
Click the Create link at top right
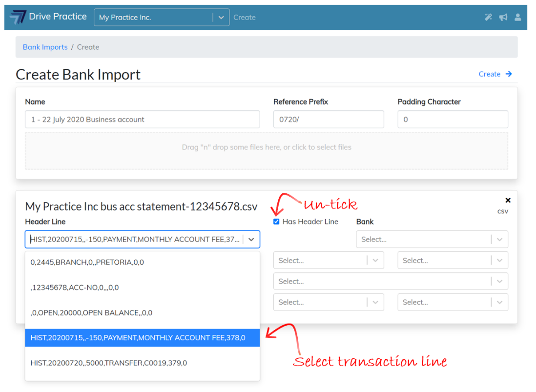489,74
